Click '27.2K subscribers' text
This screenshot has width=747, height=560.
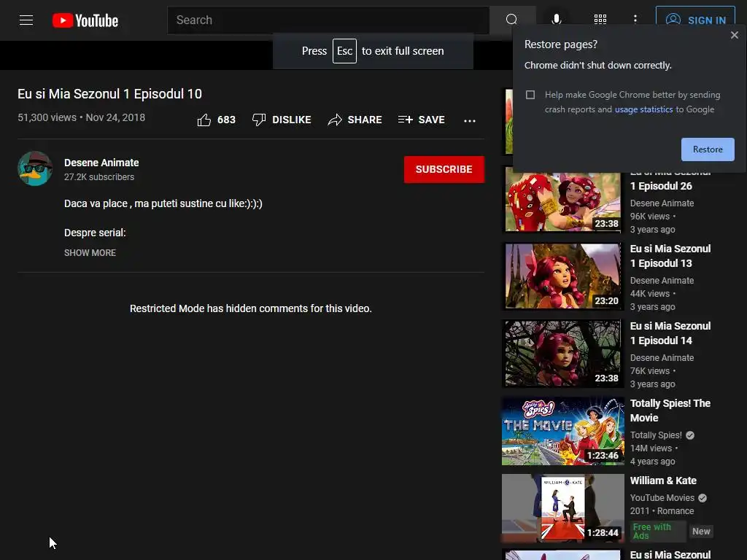coord(99,177)
